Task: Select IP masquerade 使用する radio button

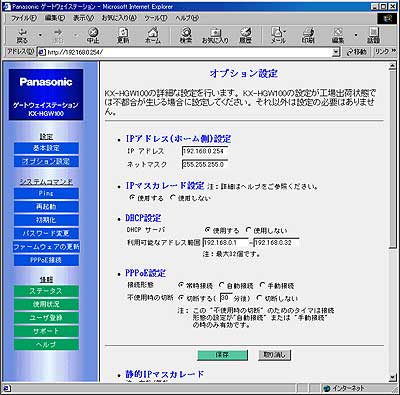Action: point(132,197)
